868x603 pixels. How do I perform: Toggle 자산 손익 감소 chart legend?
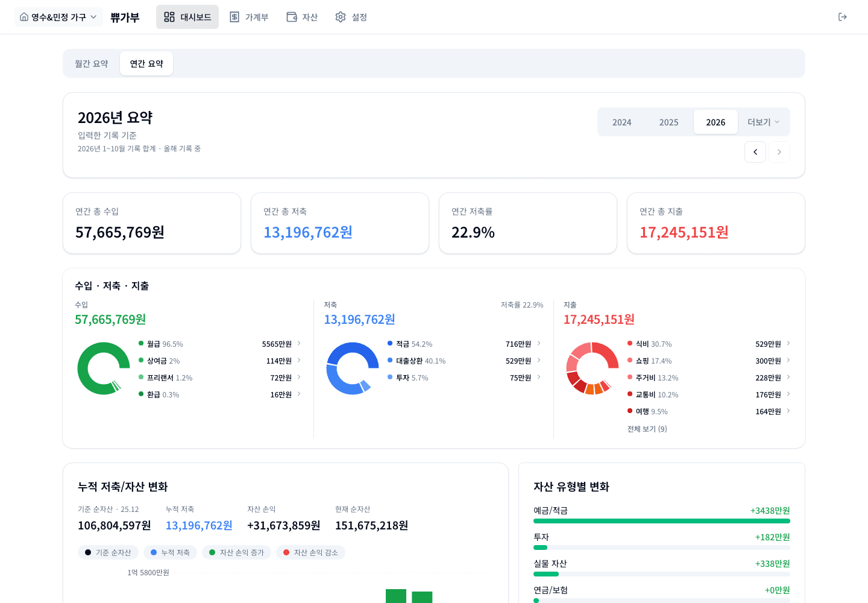[x=310, y=552]
